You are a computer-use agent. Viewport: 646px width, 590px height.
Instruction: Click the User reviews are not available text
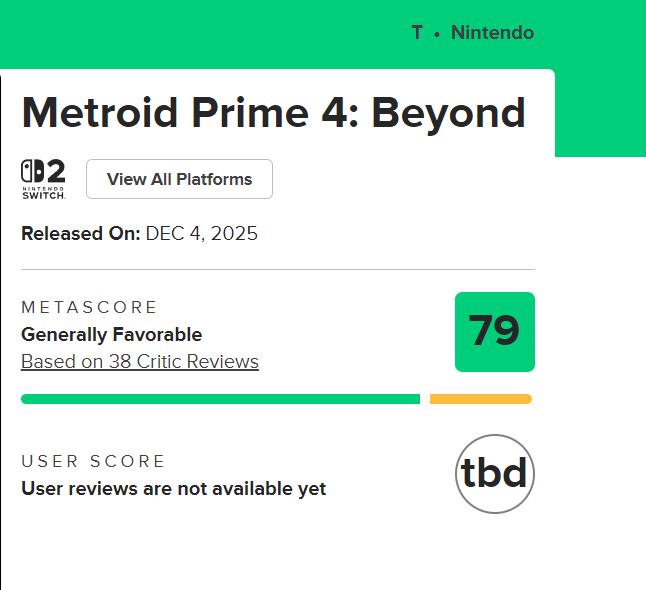pyautogui.click(x=173, y=489)
